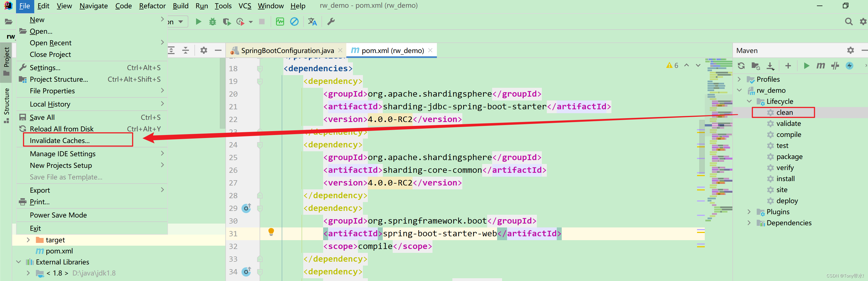The image size is (868, 281).
Task: Open Maven panel gear options
Action: 851,51
